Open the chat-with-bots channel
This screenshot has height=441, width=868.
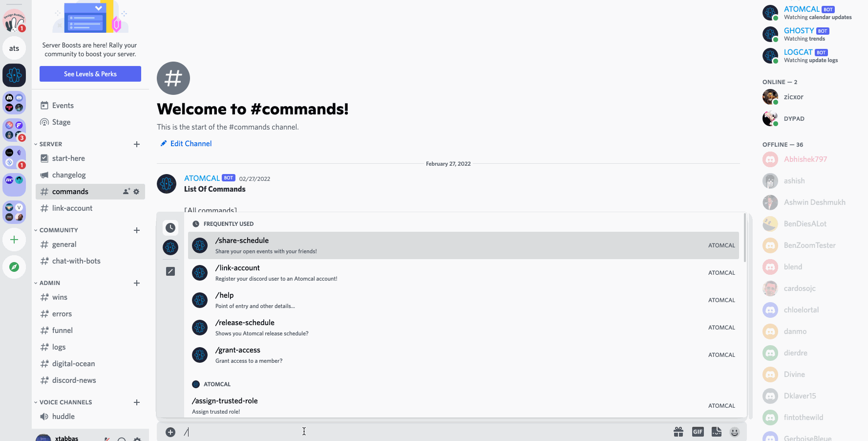coord(90,261)
